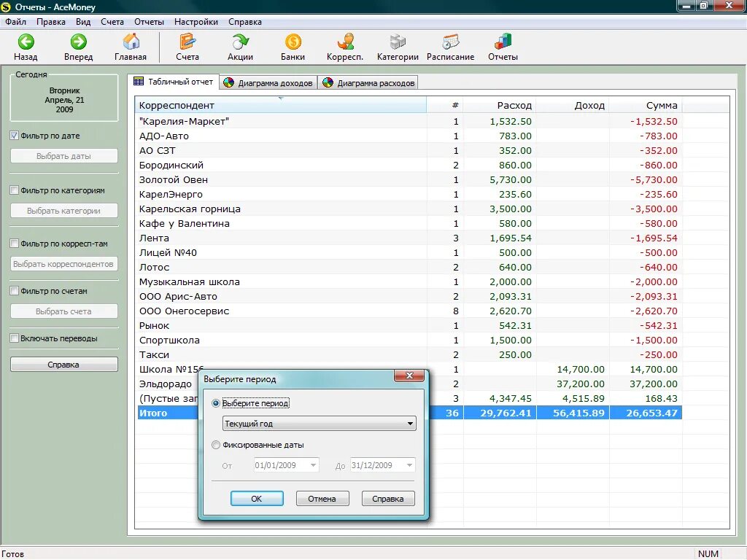Select the Золотой Овен row

click(409, 180)
